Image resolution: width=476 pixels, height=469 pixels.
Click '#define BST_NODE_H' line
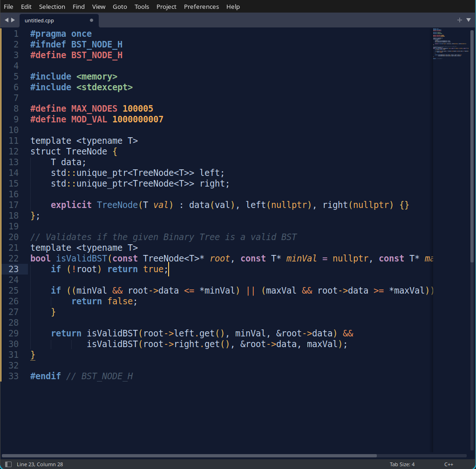point(76,55)
